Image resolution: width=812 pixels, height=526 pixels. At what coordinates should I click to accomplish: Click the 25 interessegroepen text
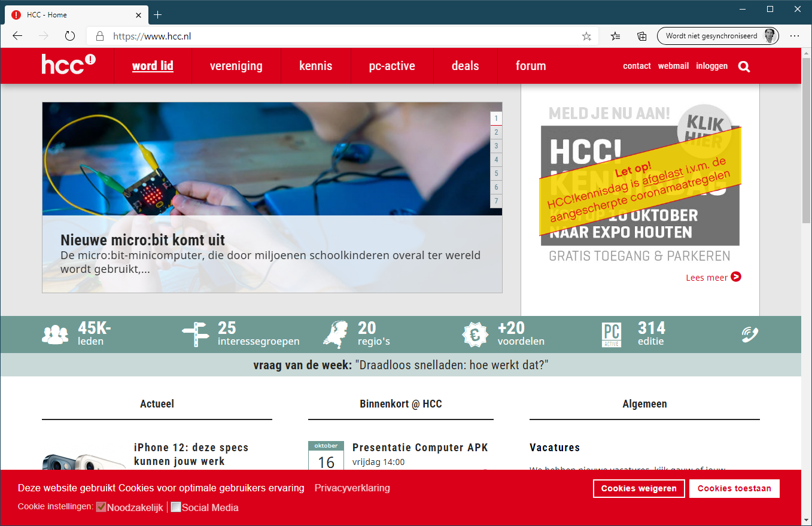pos(258,334)
